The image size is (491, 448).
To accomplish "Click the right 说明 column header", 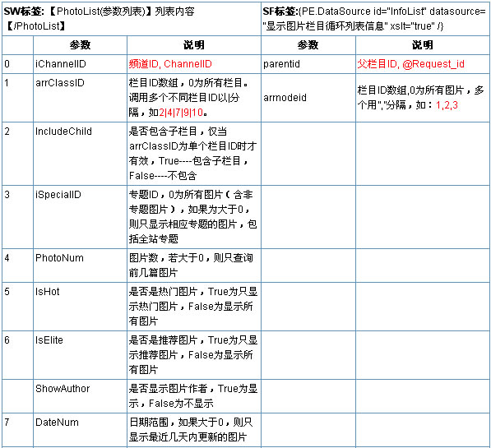I will (x=423, y=45).
